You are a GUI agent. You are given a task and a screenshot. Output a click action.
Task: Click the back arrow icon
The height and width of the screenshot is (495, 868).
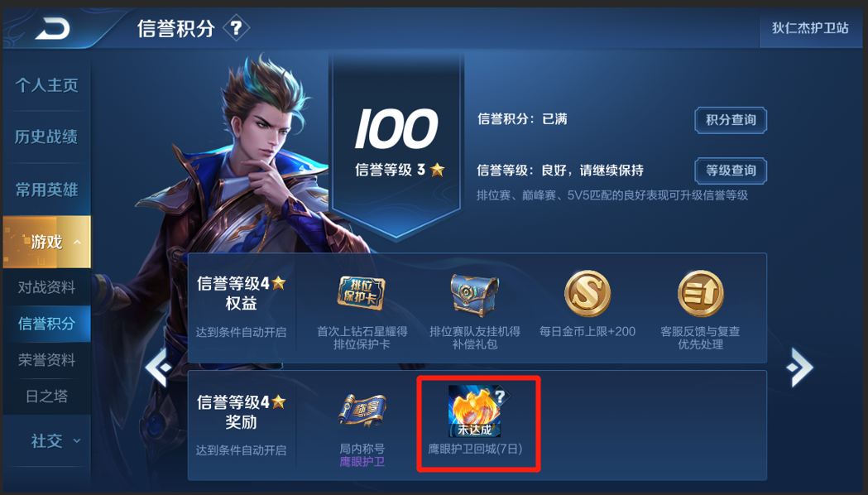click(x=53, y=29)
